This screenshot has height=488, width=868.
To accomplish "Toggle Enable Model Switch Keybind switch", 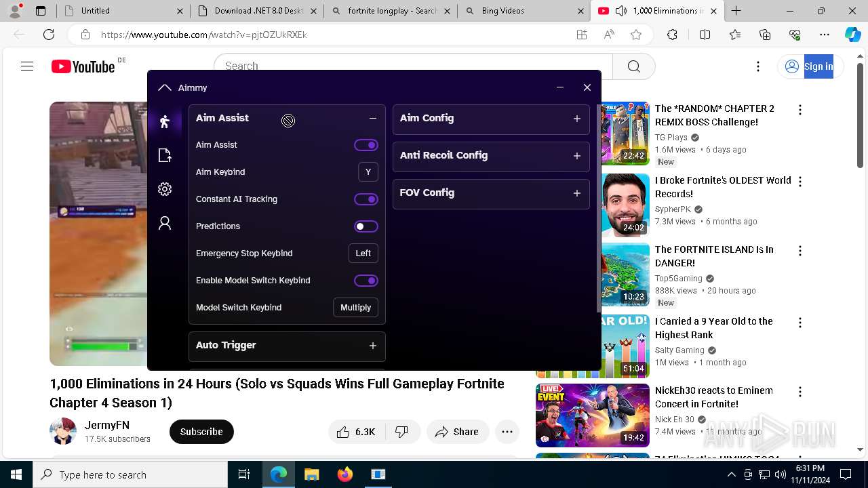I will [x=366, y=281].
